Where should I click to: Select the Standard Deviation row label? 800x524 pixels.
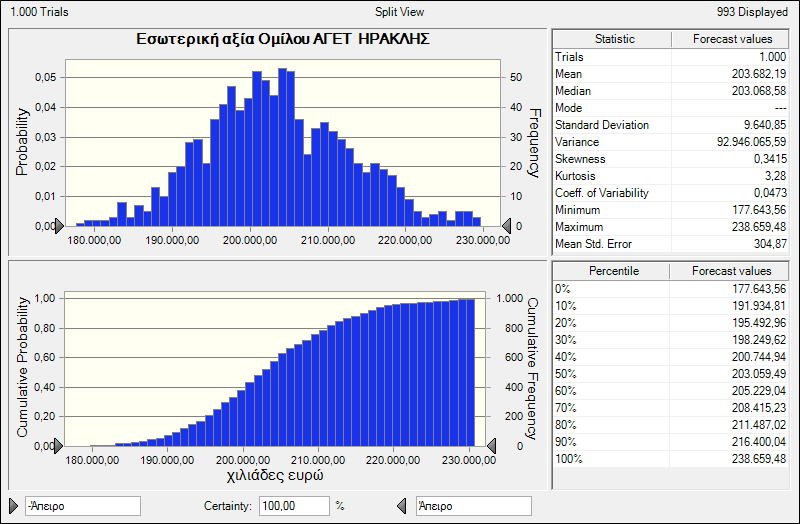[x=602, y=125]
